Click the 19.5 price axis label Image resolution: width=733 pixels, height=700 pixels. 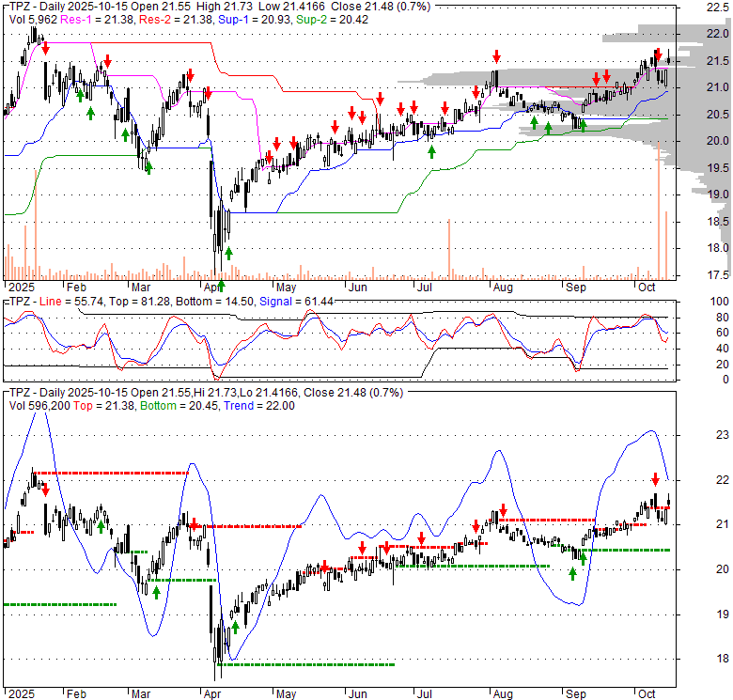[x=718, y=168]
